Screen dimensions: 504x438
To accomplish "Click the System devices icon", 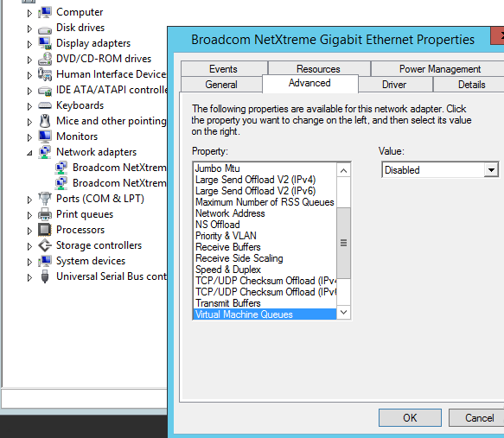I will (x=45, y=261).
